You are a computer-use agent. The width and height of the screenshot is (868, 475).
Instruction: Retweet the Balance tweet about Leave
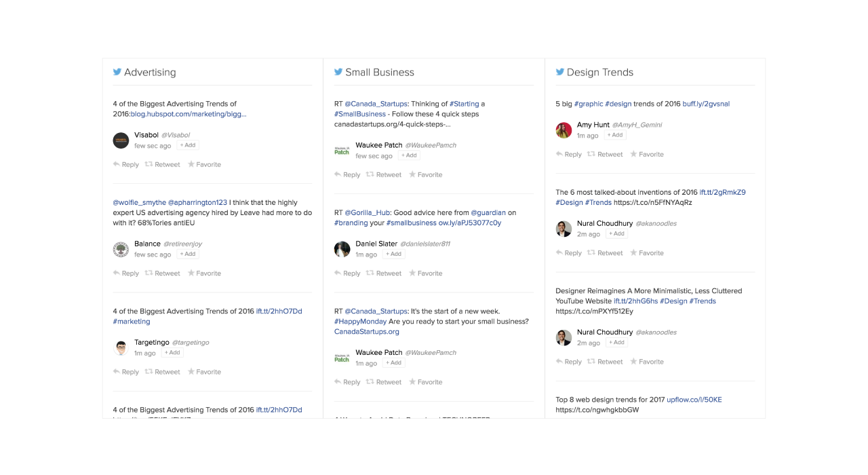[163, 273]
